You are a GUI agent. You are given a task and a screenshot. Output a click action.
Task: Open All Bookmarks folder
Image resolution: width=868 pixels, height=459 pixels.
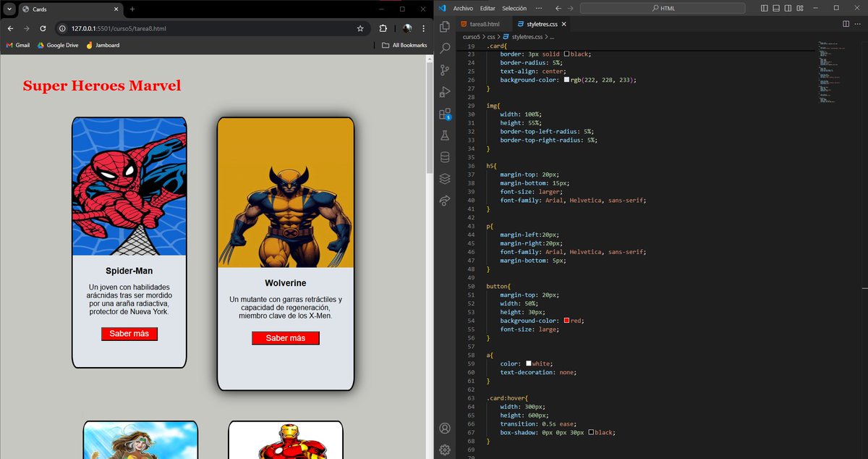click(x=405, y=45)
